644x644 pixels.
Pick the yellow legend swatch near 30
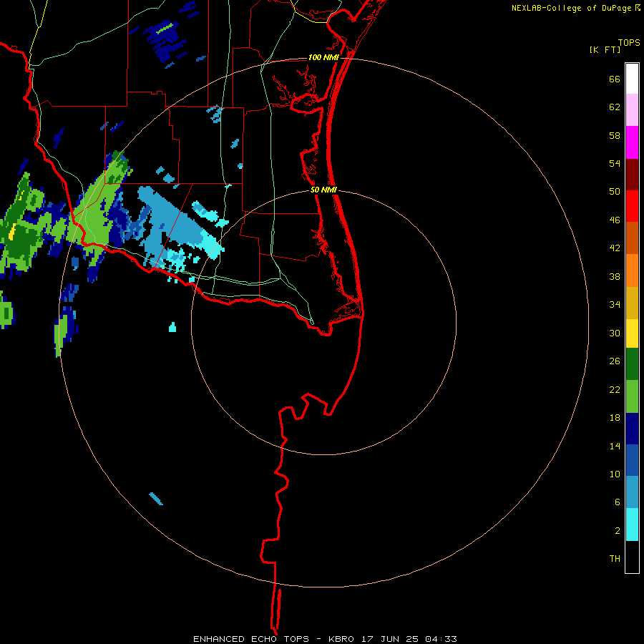click(632, 333)
